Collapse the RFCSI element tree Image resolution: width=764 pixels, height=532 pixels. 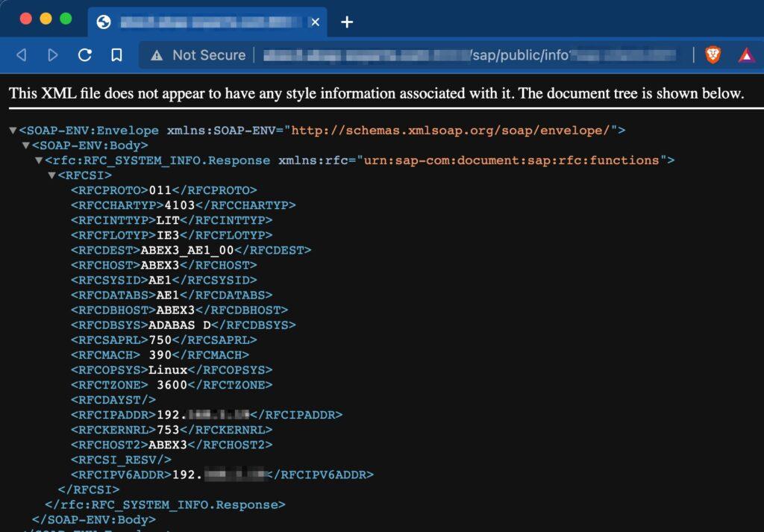[51, 175]
